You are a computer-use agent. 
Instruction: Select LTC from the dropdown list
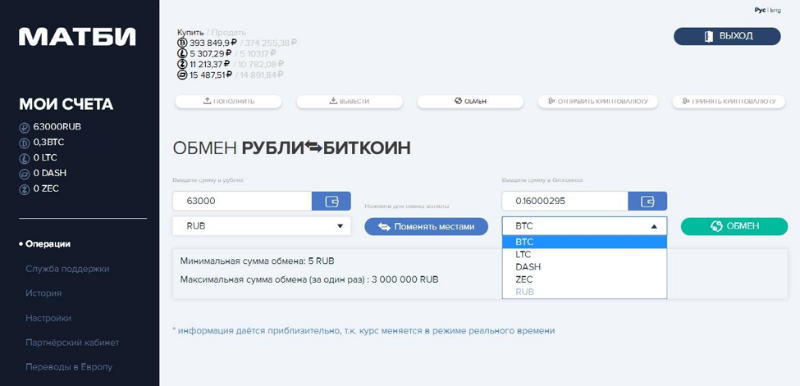[x=584, y=254]
